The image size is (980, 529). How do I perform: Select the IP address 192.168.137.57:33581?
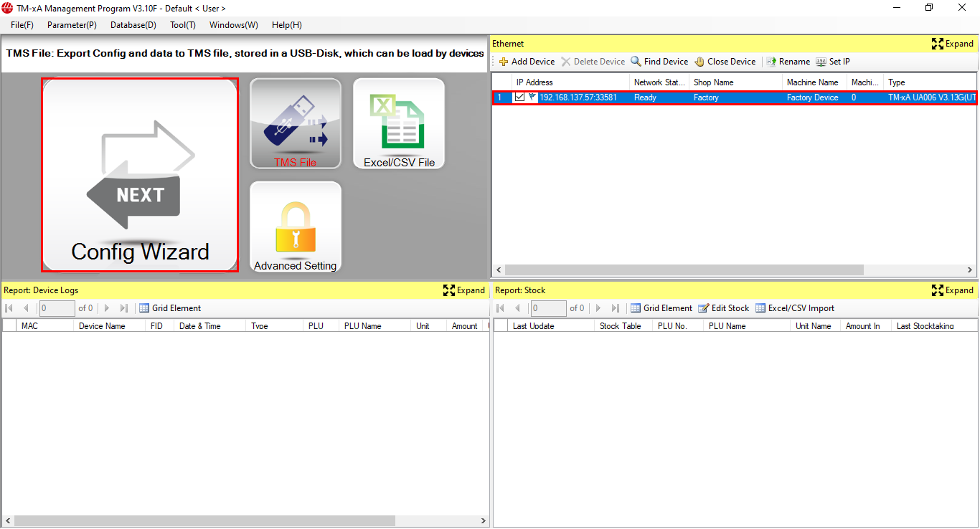click(578, 97)
